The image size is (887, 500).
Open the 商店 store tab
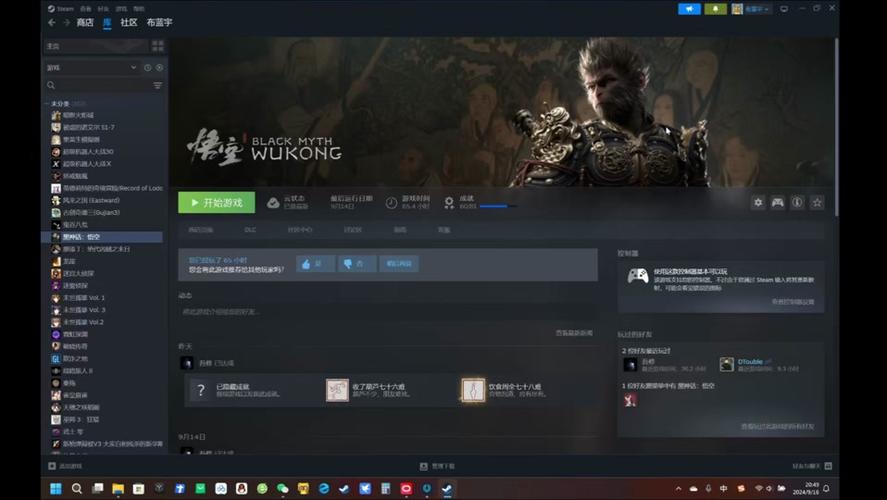click(85, 22)
